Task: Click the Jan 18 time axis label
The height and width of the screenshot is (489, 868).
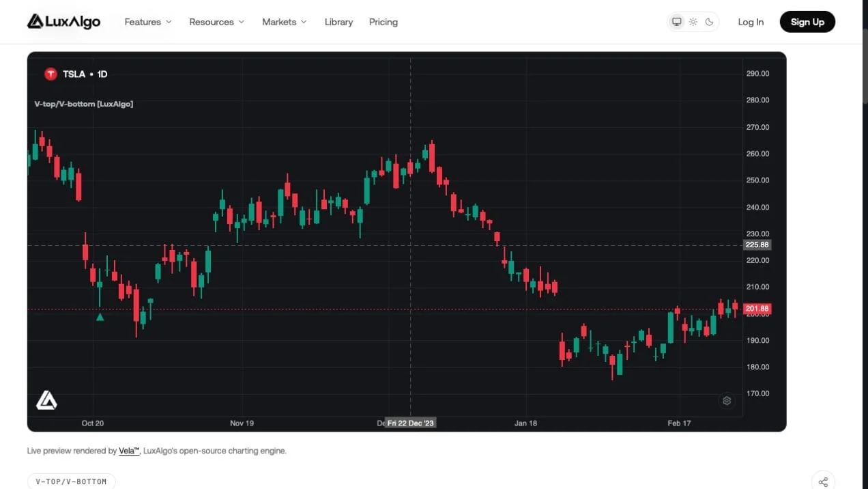Action: point(525,423)
